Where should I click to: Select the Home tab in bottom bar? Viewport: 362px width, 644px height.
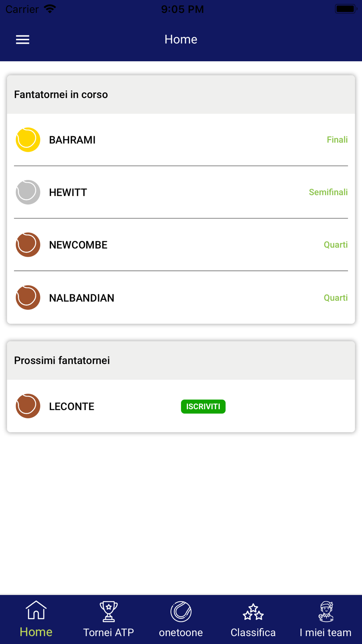[x=36, y=619]
